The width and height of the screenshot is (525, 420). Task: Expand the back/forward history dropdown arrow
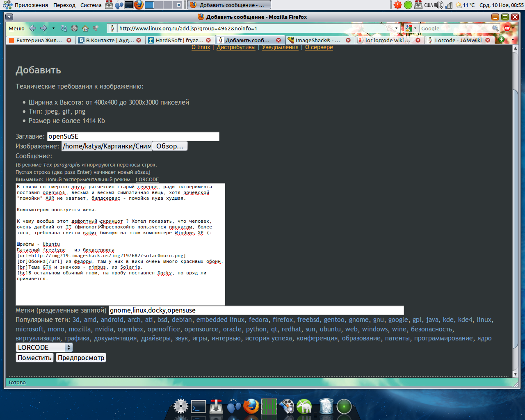[53, 28]
